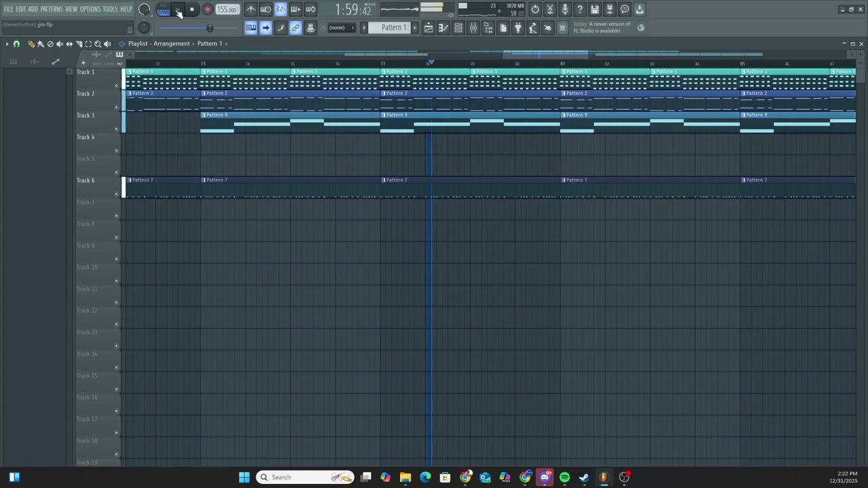This screenshot has height=488, width=868.
Task: Toggle the overdub recording icon
Action: (296, 9)
